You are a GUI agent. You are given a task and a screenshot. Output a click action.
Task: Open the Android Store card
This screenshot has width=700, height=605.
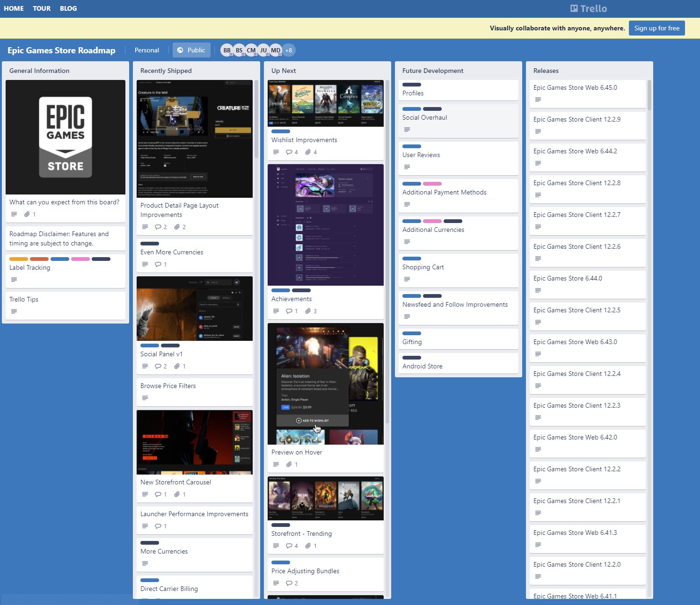coord(459,363)
